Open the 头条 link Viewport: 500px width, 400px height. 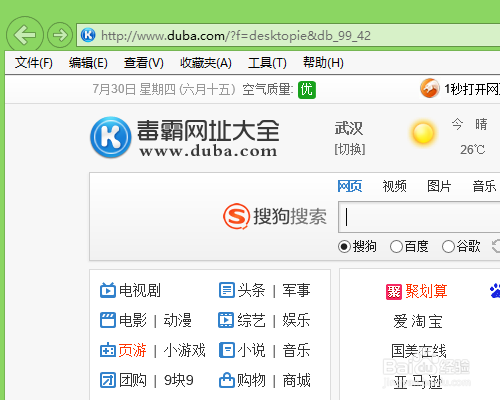click(251, 290)
